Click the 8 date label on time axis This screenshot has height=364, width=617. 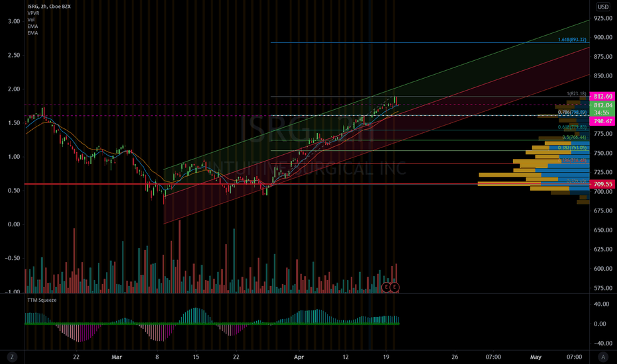coord(157,357)
